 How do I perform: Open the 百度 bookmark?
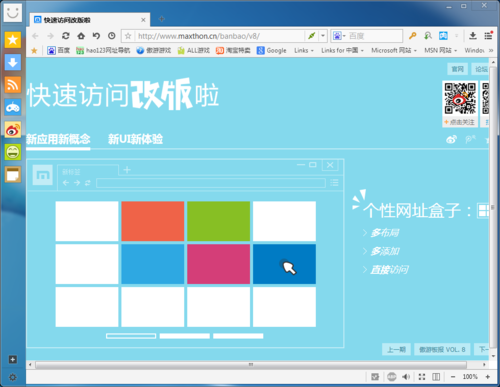[59, 50]
